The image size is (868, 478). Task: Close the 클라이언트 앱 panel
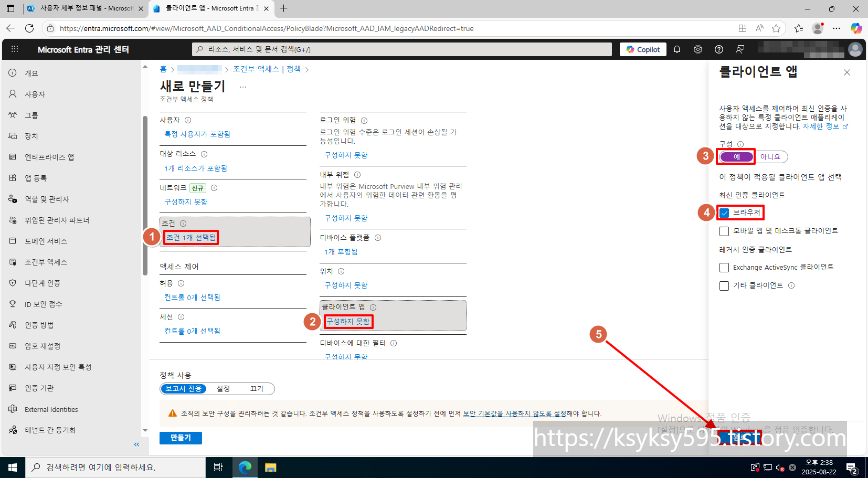(x=847, y=72)
